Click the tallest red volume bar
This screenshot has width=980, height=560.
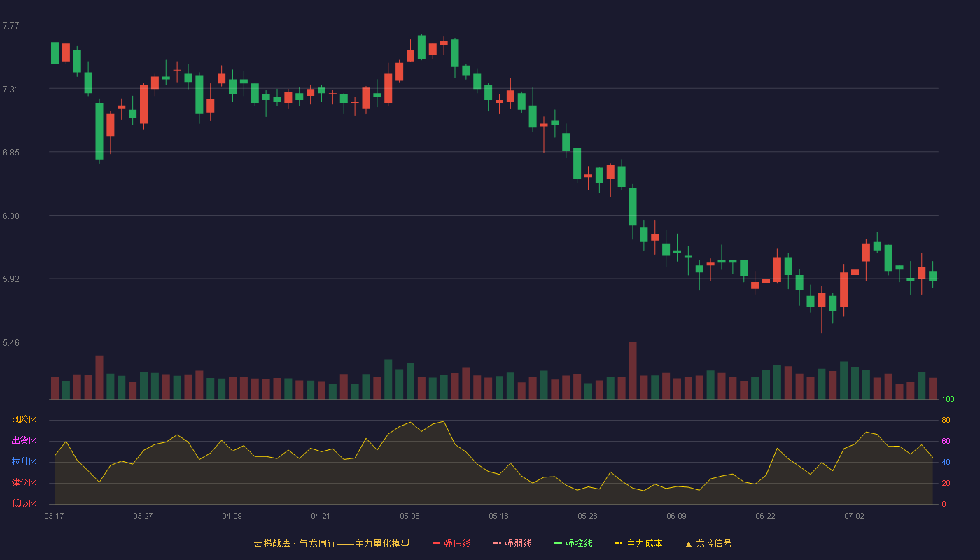pyautogui.click(x=633, y=370)
